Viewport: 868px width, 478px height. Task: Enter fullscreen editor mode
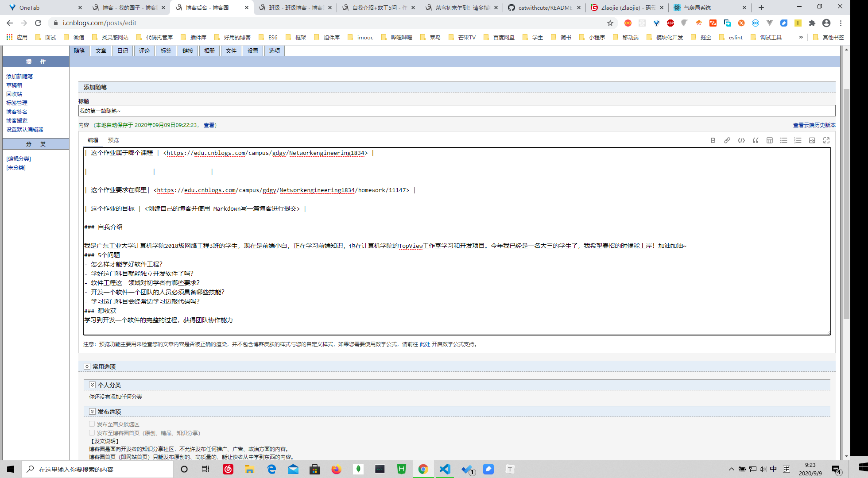[826, 140]
